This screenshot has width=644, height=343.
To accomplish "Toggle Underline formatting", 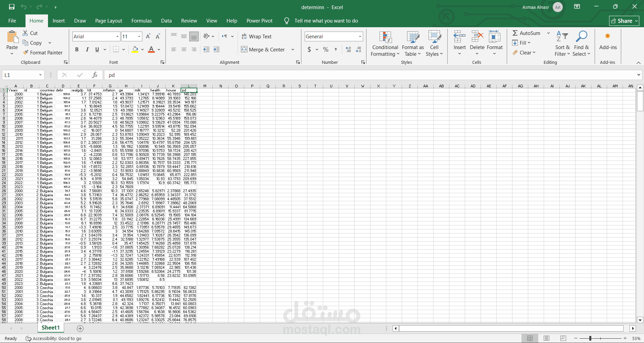I will coord(97,49).
